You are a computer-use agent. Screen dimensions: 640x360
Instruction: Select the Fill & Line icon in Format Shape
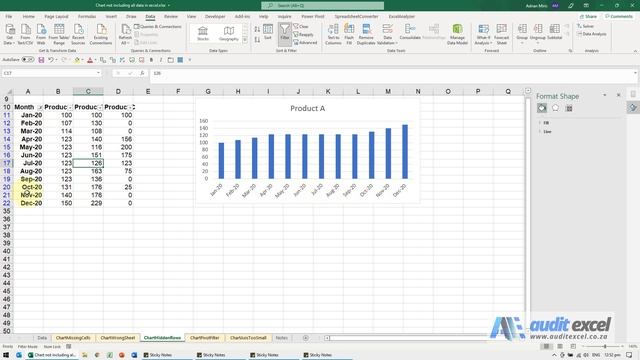click(542, 108)
